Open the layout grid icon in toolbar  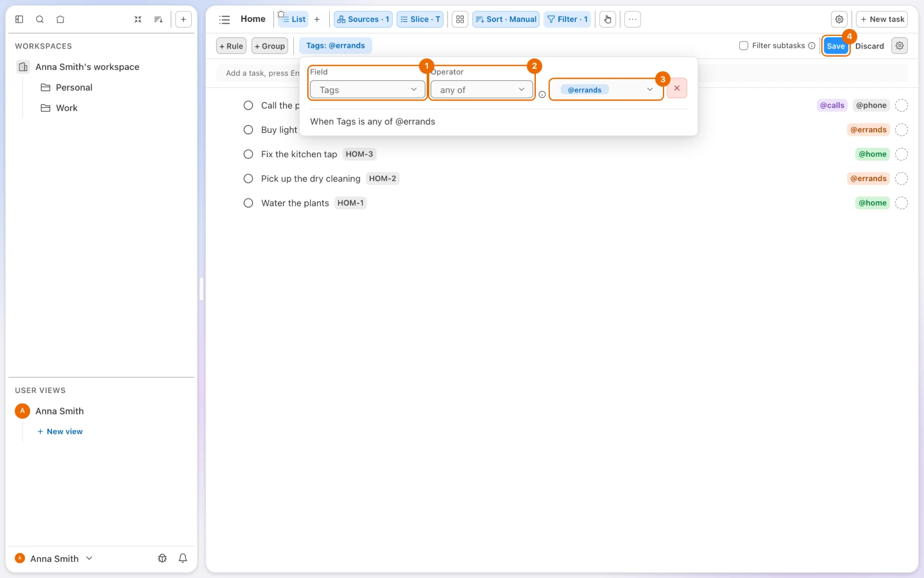460,19
